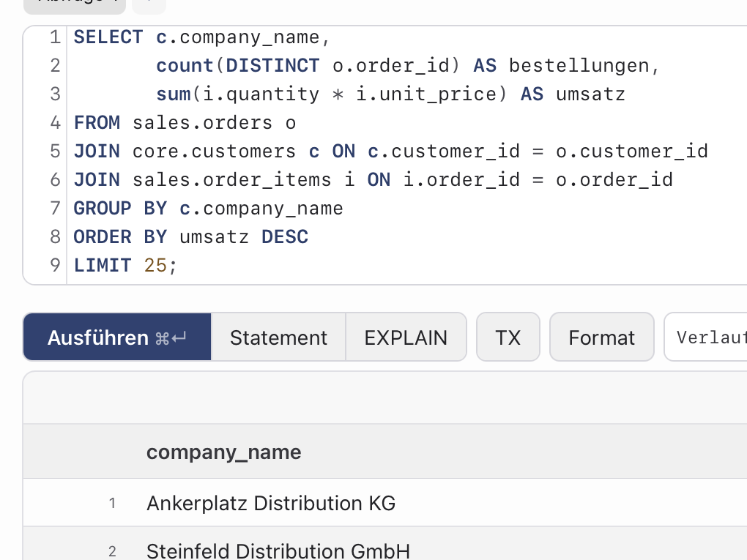Click the GROUP BY line in editor
Image resolution: width=747 pixels, height=560 pixels.
pyautogui.click(x=208, y=208)
